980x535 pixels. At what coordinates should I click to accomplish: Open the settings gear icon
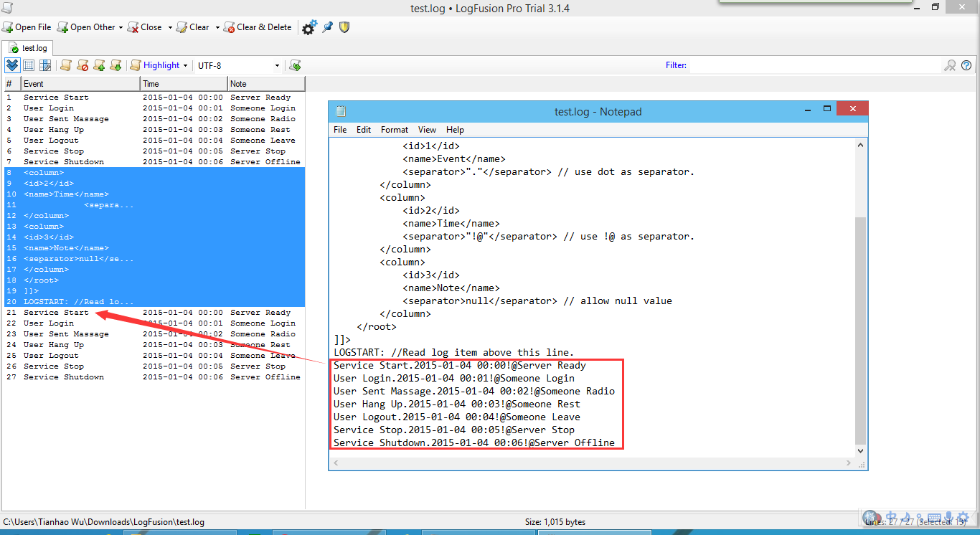coord(309,28)
